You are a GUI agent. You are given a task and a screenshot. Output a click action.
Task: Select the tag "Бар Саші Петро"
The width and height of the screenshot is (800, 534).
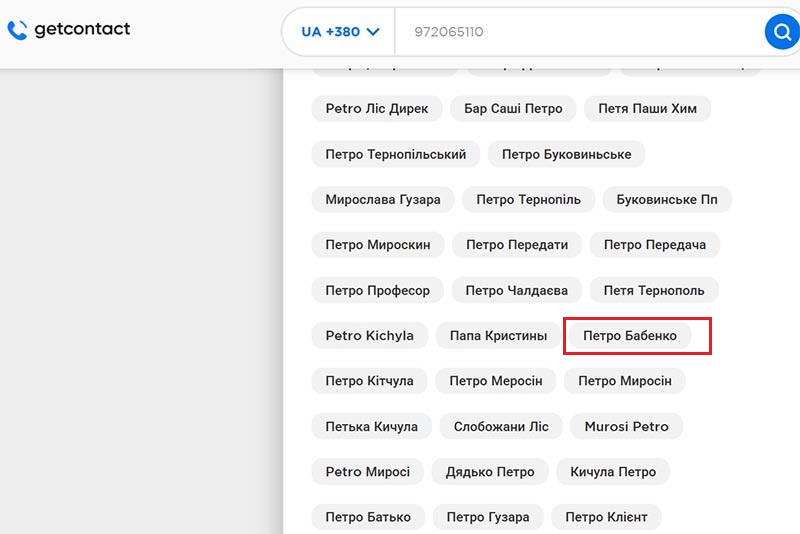click(x=513, y=109)
